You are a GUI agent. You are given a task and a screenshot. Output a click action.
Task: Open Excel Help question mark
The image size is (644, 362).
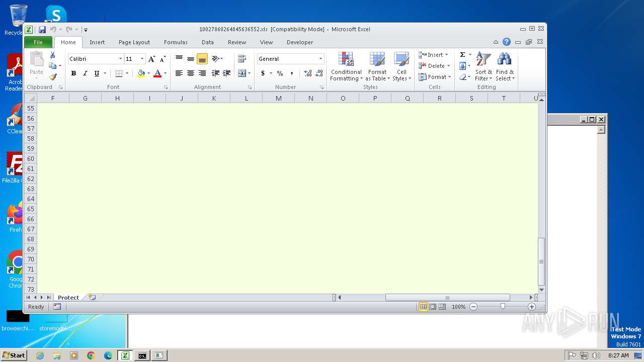507,42
